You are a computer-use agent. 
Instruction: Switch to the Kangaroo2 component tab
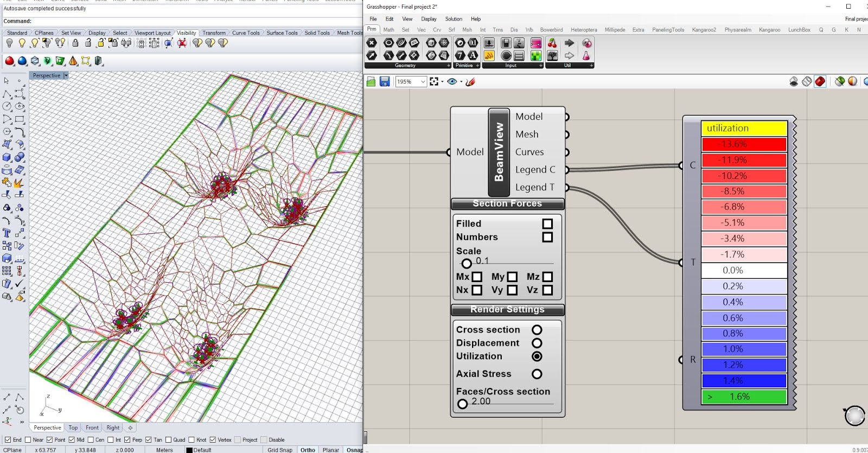(x=704, y=30)
